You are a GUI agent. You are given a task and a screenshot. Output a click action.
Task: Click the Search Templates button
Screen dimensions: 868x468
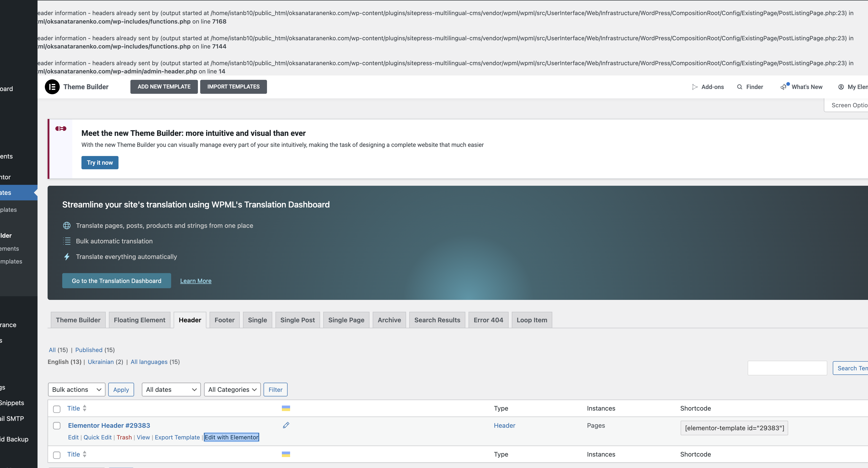pyautogui.click(x=850, y=368)
